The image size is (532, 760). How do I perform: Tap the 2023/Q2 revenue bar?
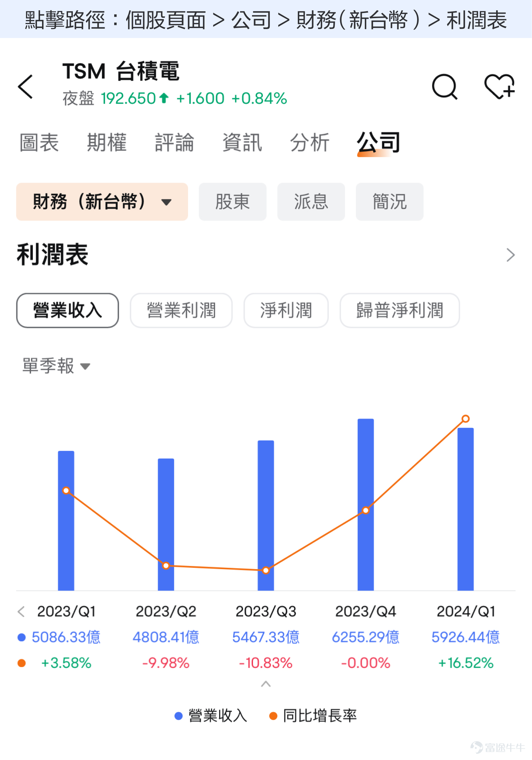[x=166, y=524]
